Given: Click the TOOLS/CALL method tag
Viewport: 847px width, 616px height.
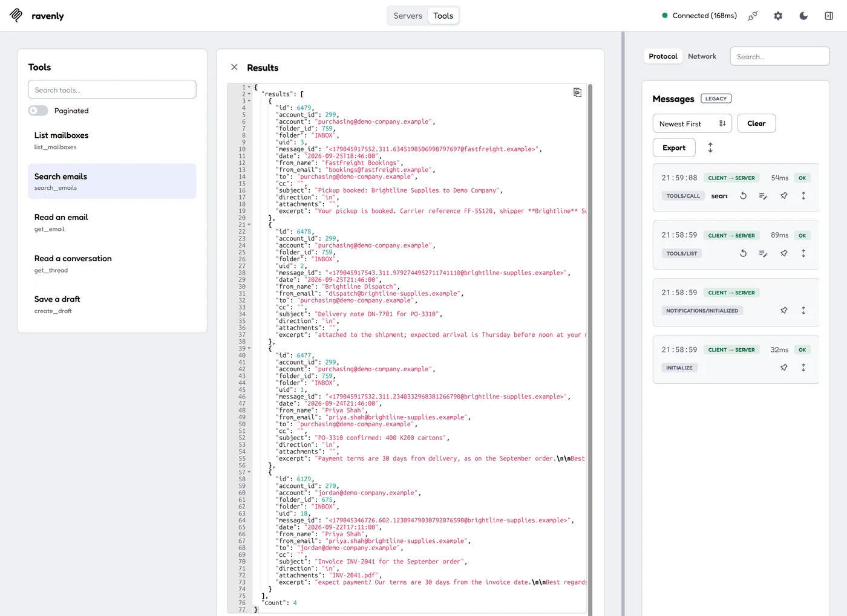Looking at the screenshot, I should (x=683, y=196).
